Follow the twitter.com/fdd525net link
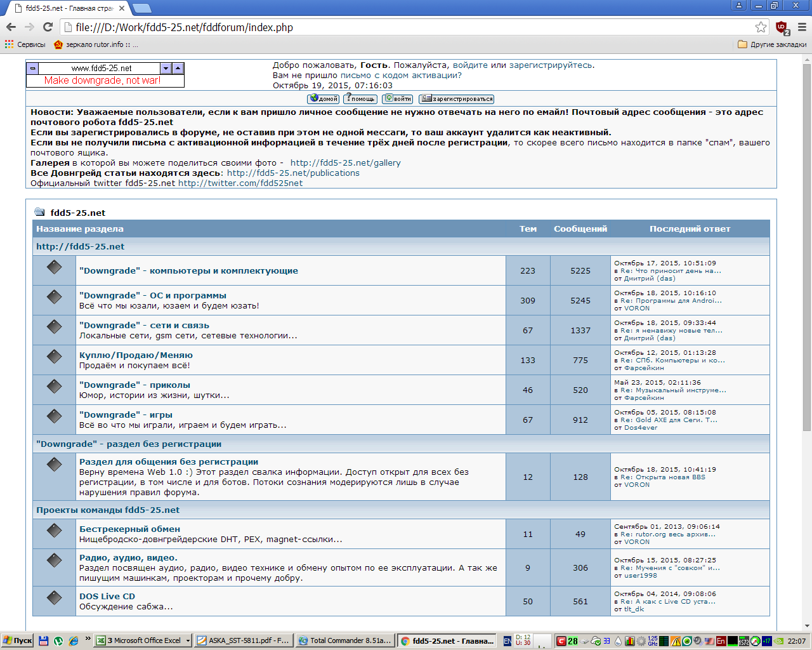 [x=240, y=183]
